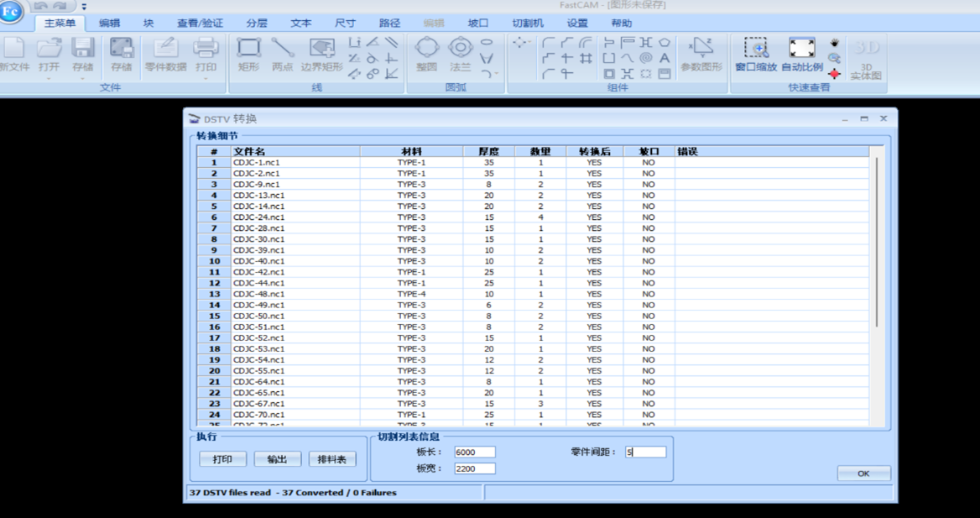980x518 pixels.
Task: Click the 板长 plate length input field
Action: (x=474, y=452)
